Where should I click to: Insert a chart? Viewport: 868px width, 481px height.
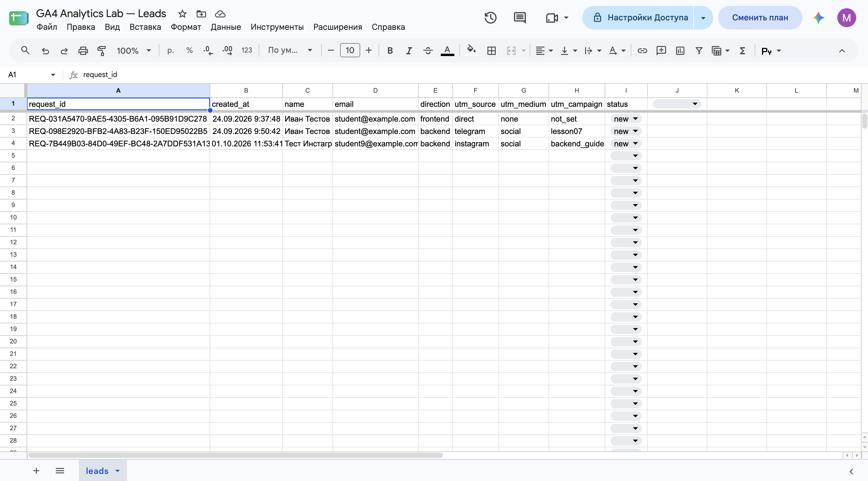coord(680,51)
